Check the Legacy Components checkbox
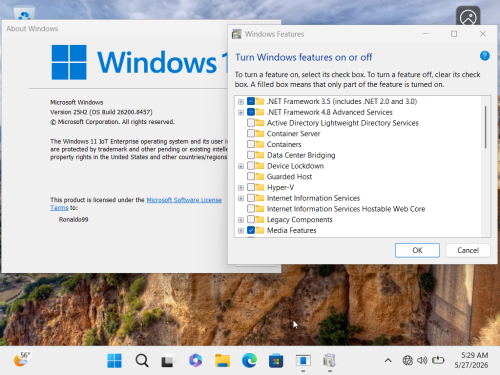The image size is (500, 375). point(251,220)
